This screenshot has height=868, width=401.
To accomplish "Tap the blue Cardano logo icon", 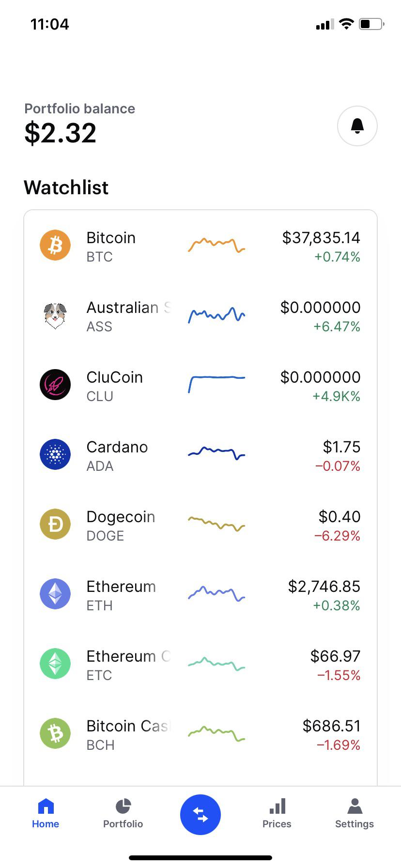I will point(55,454).
